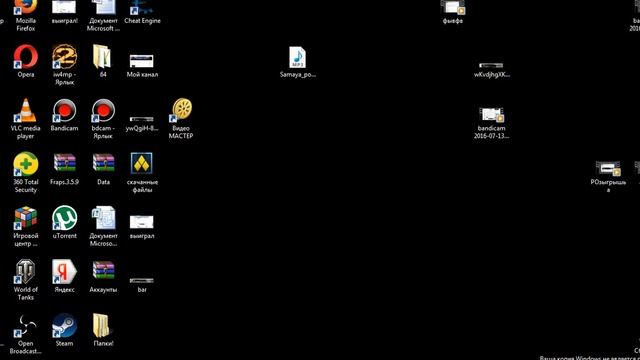This screenshot has height=360, width=640.
Task: Select Документ Microsoft ... beside Cheat Engine
Action: (103, 16)
